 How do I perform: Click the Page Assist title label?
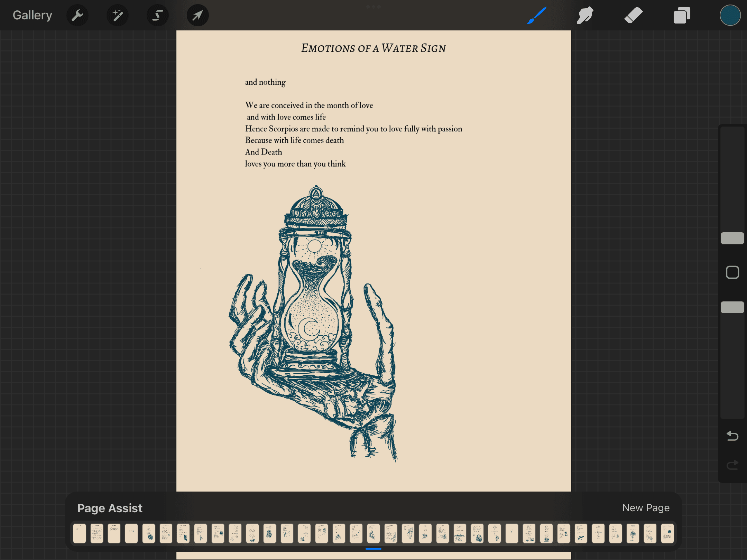tap(110, 508)
